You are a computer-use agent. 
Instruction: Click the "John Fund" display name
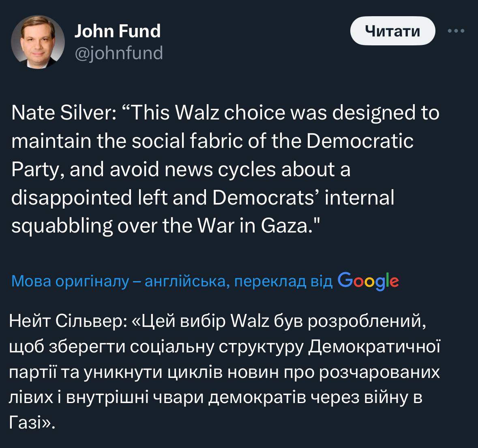(x=118, y=31)
